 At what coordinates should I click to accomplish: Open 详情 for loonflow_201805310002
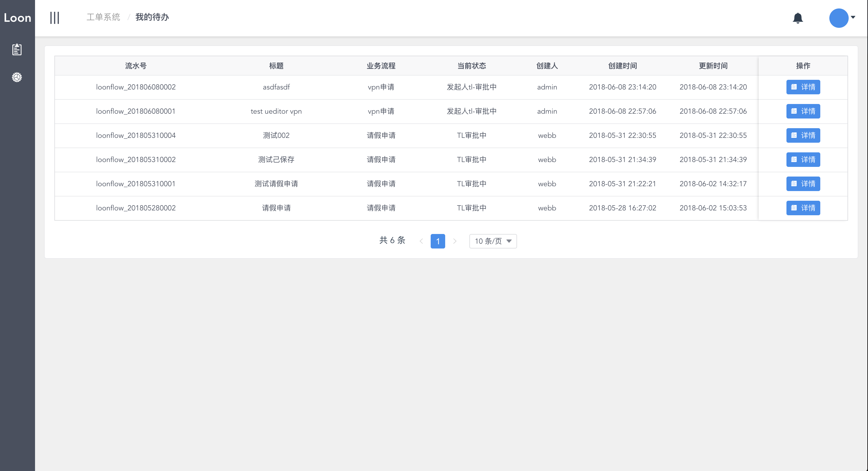[803, 160]
